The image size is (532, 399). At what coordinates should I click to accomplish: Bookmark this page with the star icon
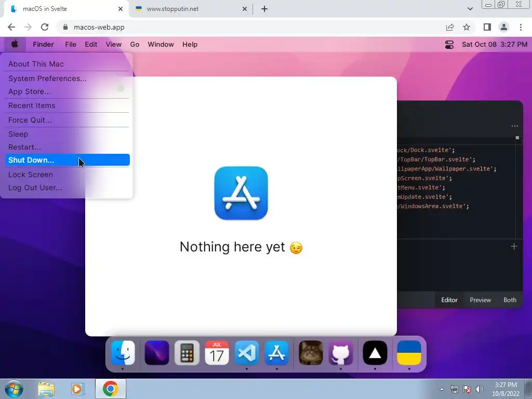coord(467,27)
